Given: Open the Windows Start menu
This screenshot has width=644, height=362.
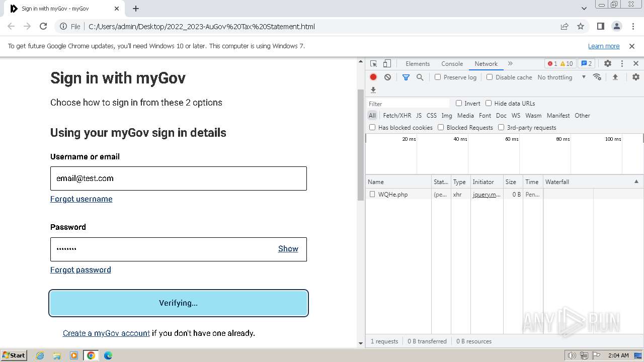Looking at the screenshot, I should point(14,355).
